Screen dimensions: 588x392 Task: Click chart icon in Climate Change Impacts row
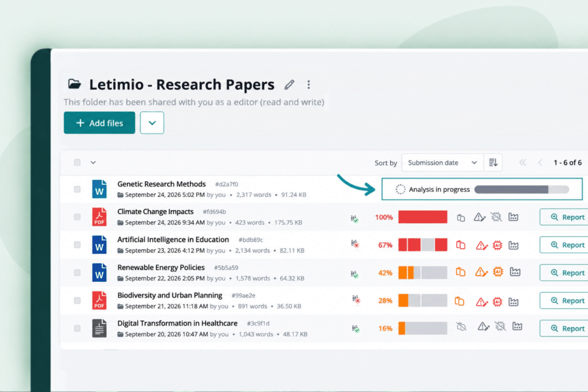tap(513, 217)
